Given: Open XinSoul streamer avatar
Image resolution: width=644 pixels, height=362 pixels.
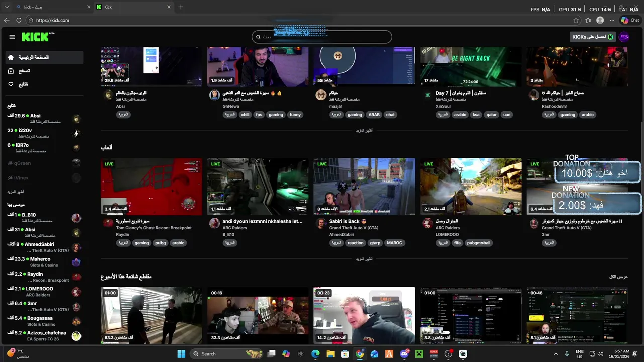Looking at the screenshot, I should pyautogui.click(x=428, y=95).
